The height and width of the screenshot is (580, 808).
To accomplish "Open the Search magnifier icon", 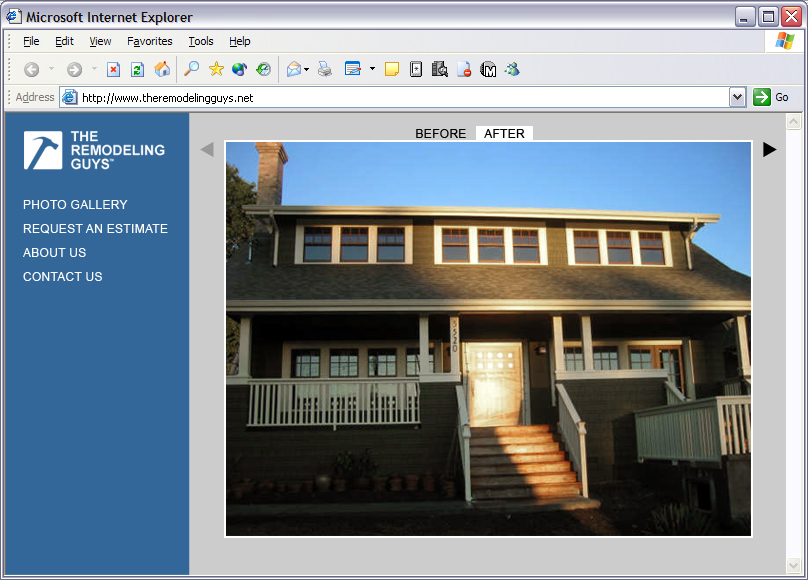I will [x=191, y=69].
